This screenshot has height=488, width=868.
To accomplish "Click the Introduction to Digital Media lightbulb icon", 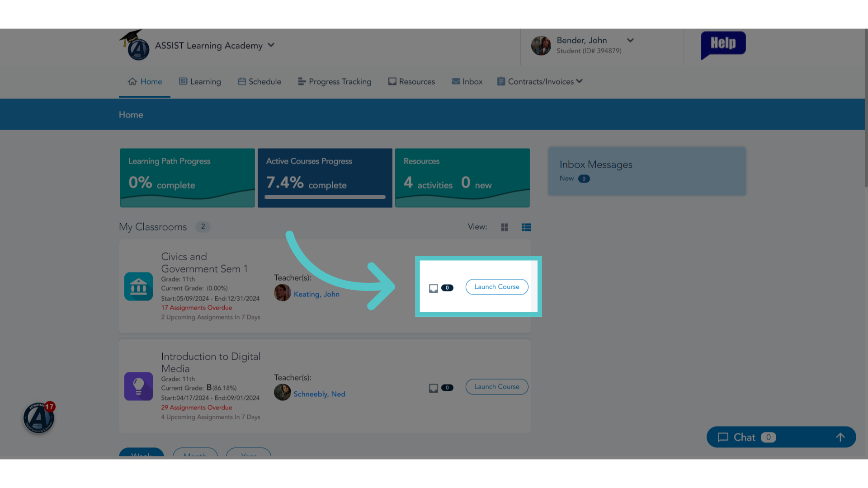I will pos(138,386).
